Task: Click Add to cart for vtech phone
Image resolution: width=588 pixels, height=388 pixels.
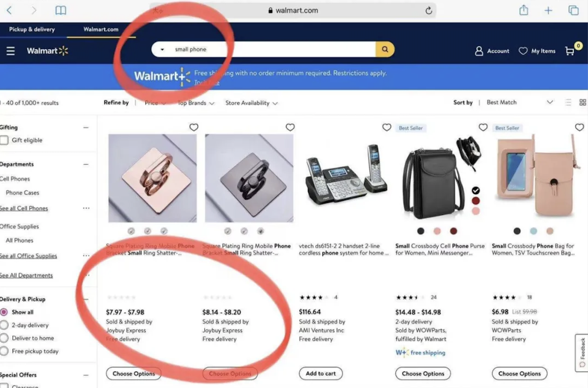Action: 321,373
